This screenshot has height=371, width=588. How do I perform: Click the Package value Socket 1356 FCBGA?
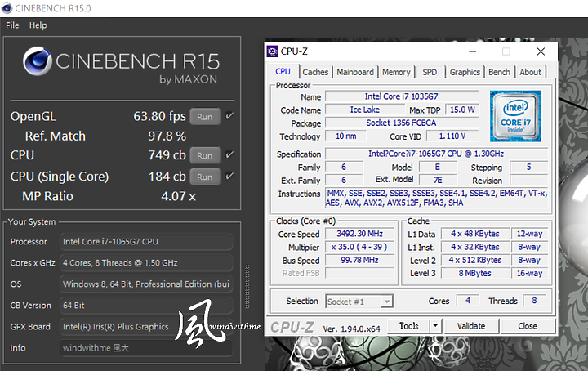tap(402, 123)
